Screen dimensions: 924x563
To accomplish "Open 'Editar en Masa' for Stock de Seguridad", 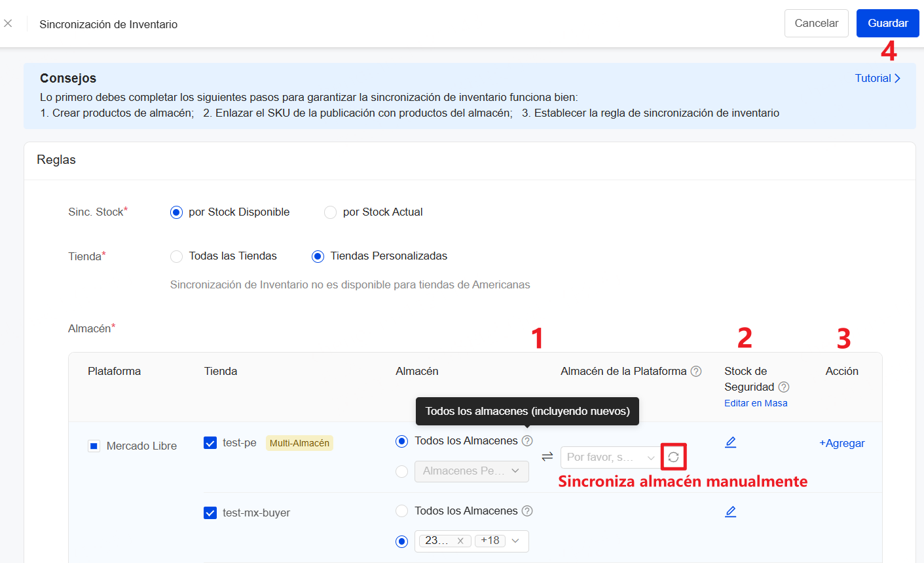I will (756, 403).
